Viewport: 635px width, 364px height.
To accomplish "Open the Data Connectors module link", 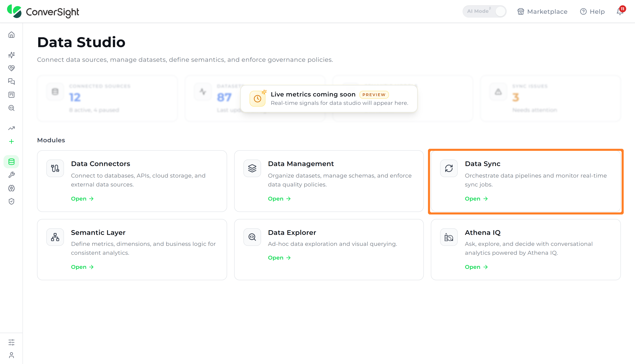I will [82, 199].
